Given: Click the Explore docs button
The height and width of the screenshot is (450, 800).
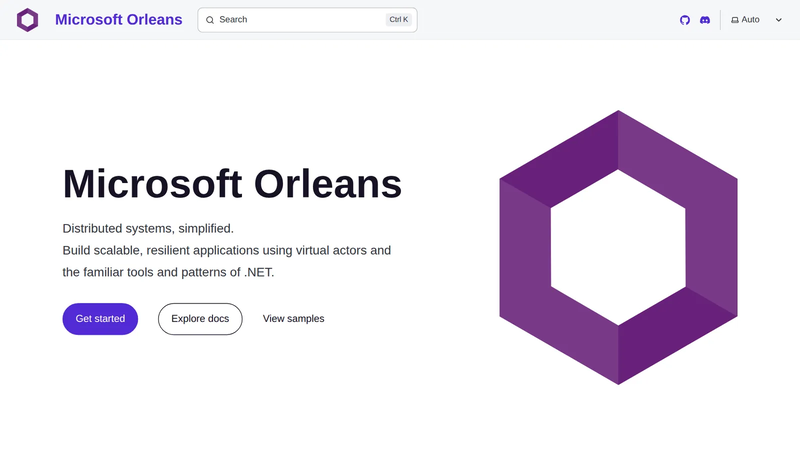Looking at the screenshot, I should click(200, 319).
